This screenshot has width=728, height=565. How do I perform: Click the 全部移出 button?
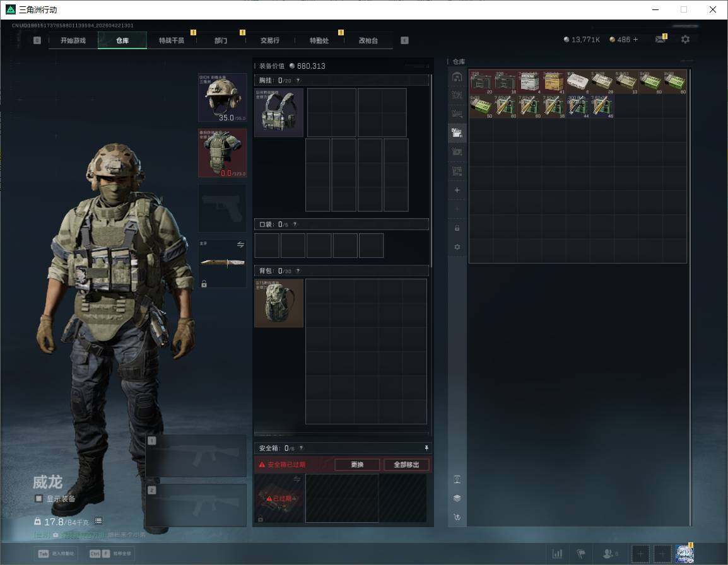(x=406, y=465)
